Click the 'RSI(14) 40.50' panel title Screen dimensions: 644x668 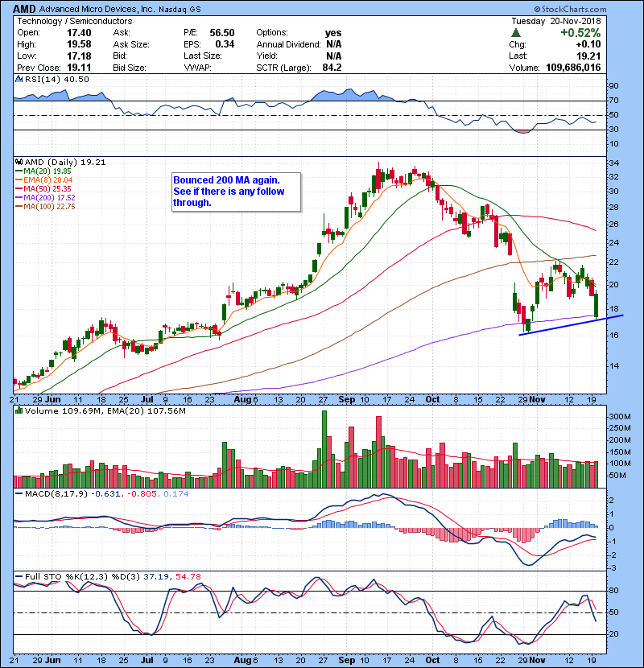(x=56, y=79)
